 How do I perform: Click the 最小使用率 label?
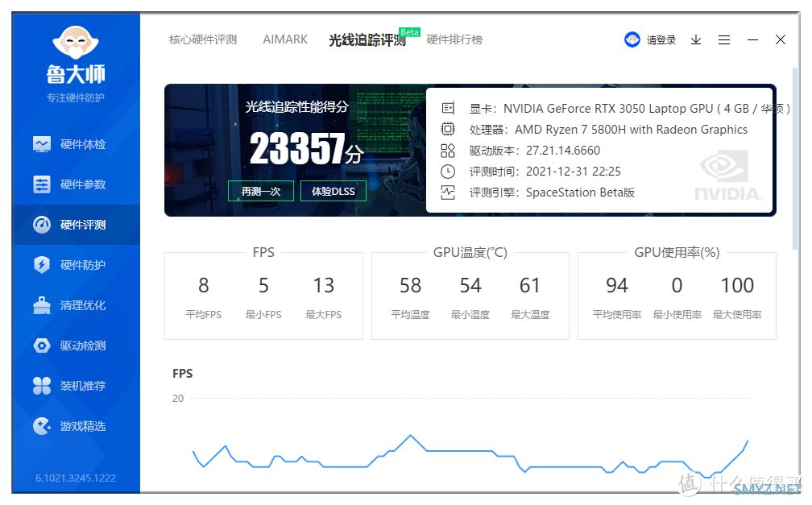point(677,314)
